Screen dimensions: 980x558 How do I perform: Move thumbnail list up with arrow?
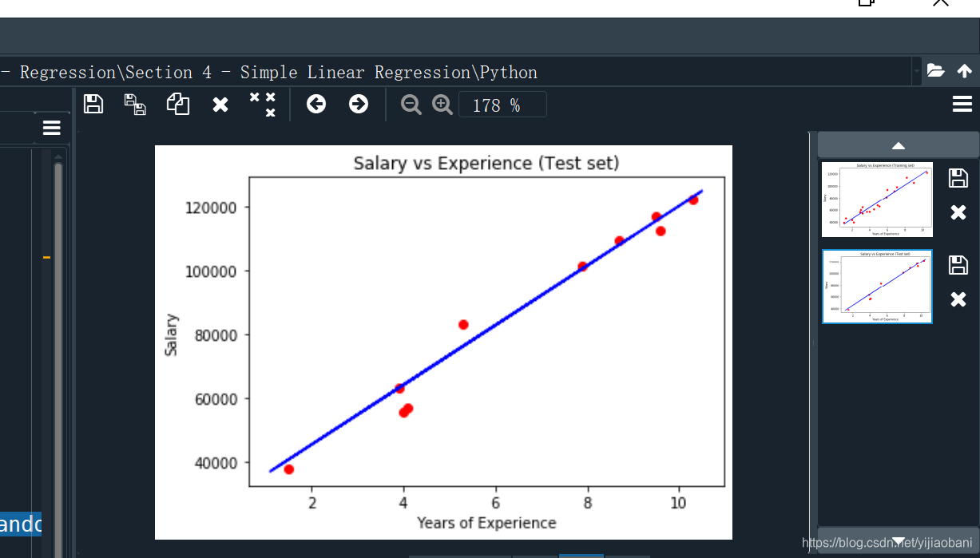click(899, 145)
